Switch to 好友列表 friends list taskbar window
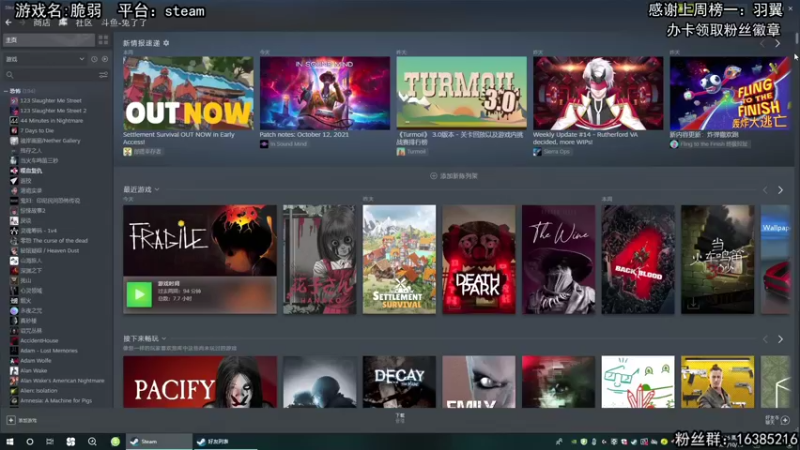The height and width of the screenshot is (450, 800). (224, 442)
